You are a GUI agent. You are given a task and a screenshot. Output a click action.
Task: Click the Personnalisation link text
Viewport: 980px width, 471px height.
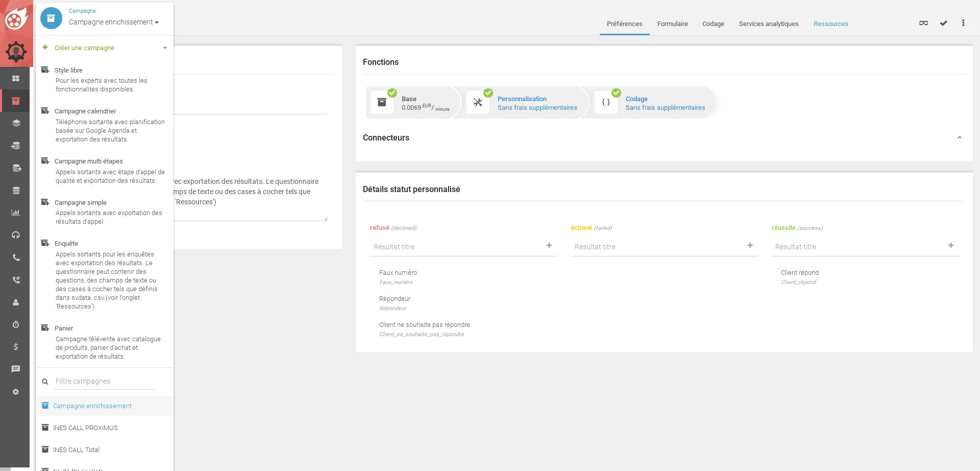coord(522,99)
